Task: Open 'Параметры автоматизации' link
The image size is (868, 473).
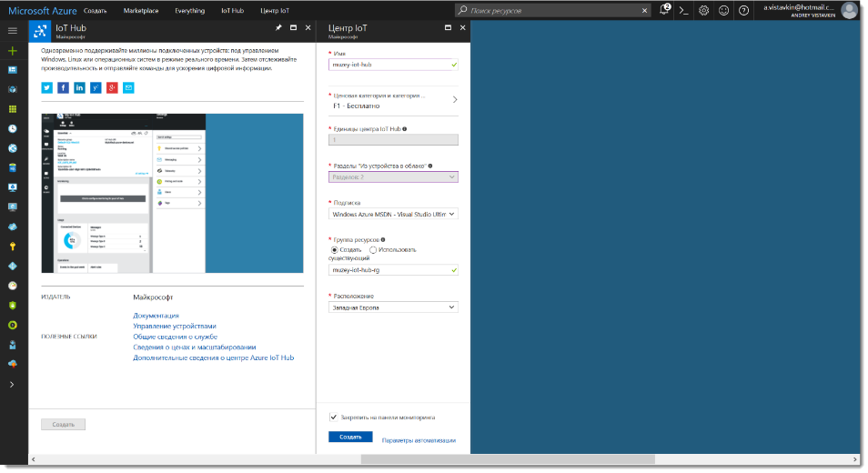Action: coord(419,441)
